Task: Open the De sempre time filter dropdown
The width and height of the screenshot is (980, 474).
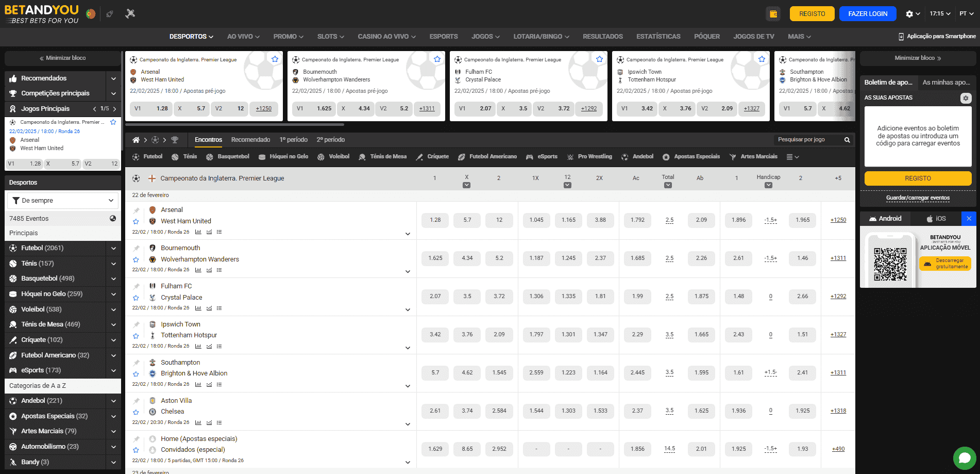Action: click(x=63, y=201)
